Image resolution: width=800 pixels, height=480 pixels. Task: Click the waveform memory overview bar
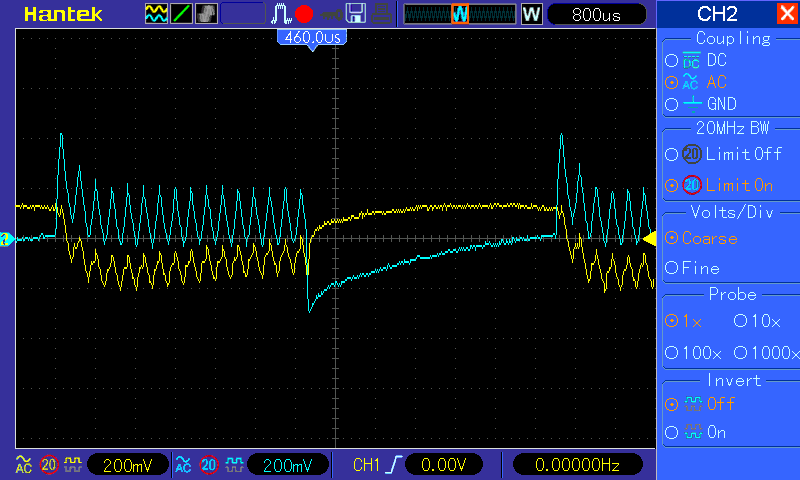pyautogui.click(x=460, y=14)
